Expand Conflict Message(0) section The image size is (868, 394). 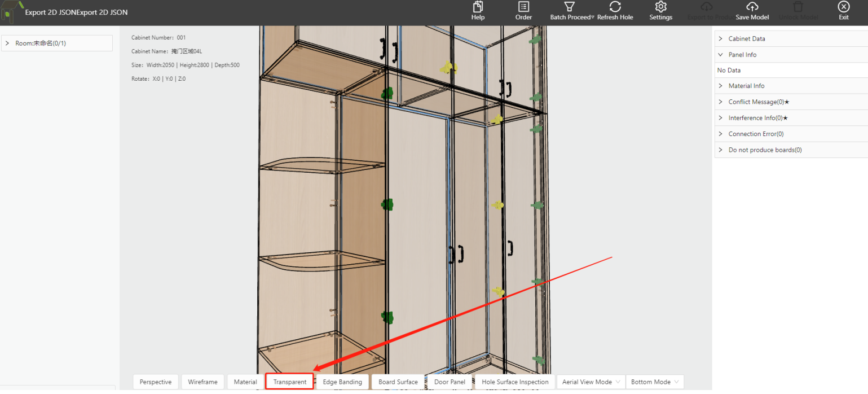(791, 102)
